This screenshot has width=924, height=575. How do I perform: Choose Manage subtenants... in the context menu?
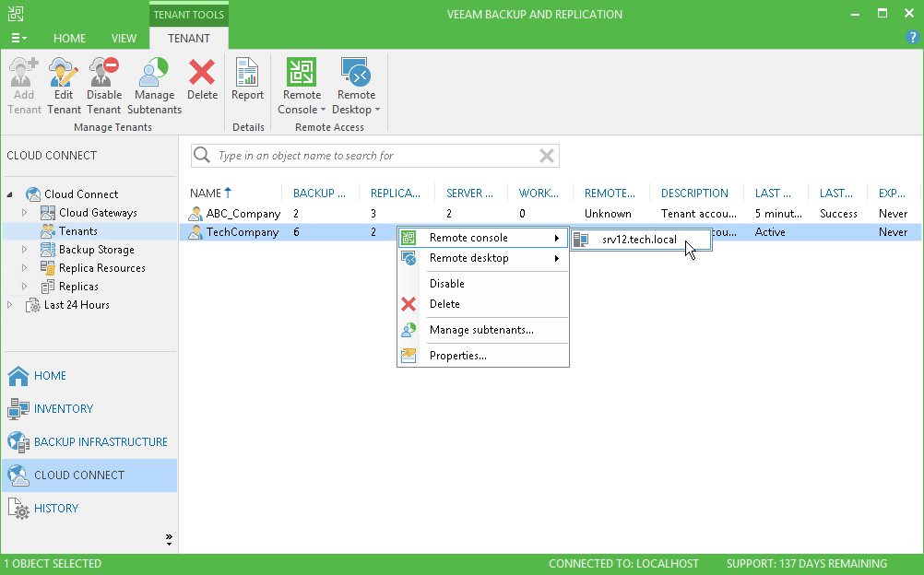482,330
